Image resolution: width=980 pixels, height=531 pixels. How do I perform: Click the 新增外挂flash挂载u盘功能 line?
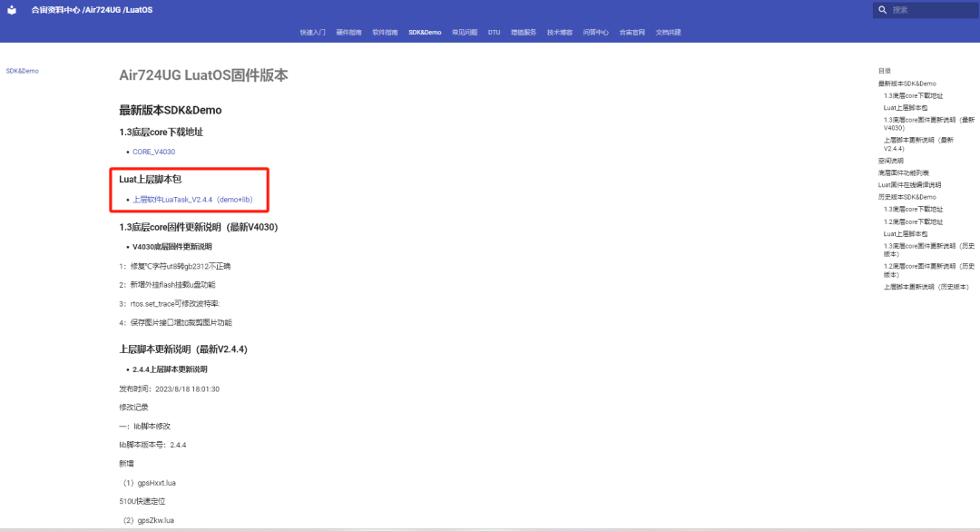[x=168, y=285]
